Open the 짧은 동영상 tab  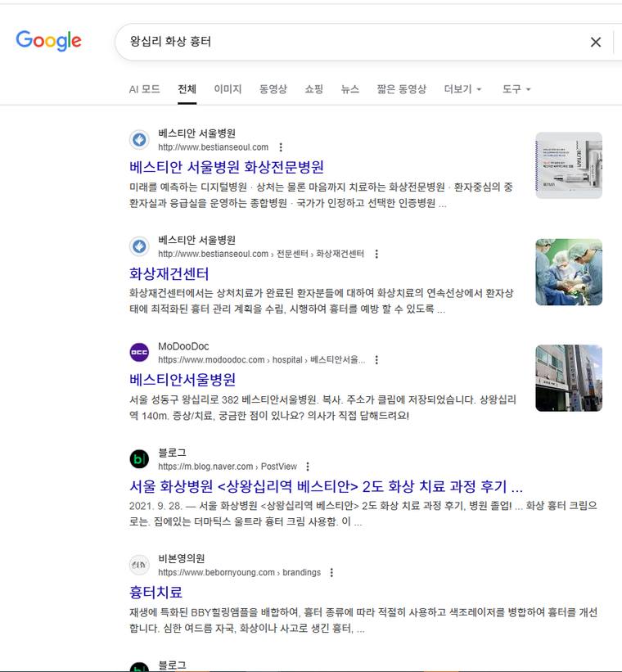(x=402, y=89)
